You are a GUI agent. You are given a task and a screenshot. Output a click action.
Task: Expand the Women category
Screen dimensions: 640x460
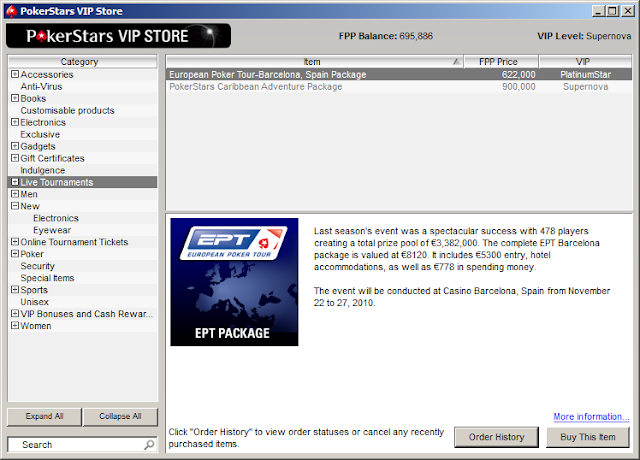[15, 325]
